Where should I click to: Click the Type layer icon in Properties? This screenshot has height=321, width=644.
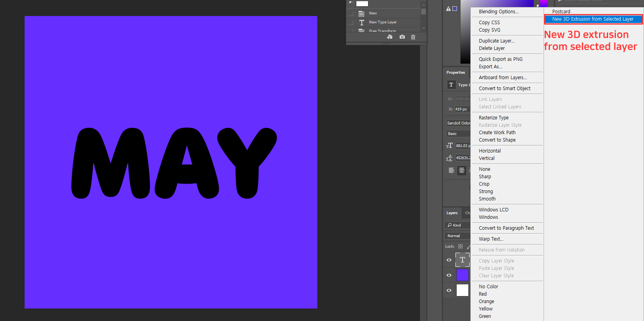(451, 85)
